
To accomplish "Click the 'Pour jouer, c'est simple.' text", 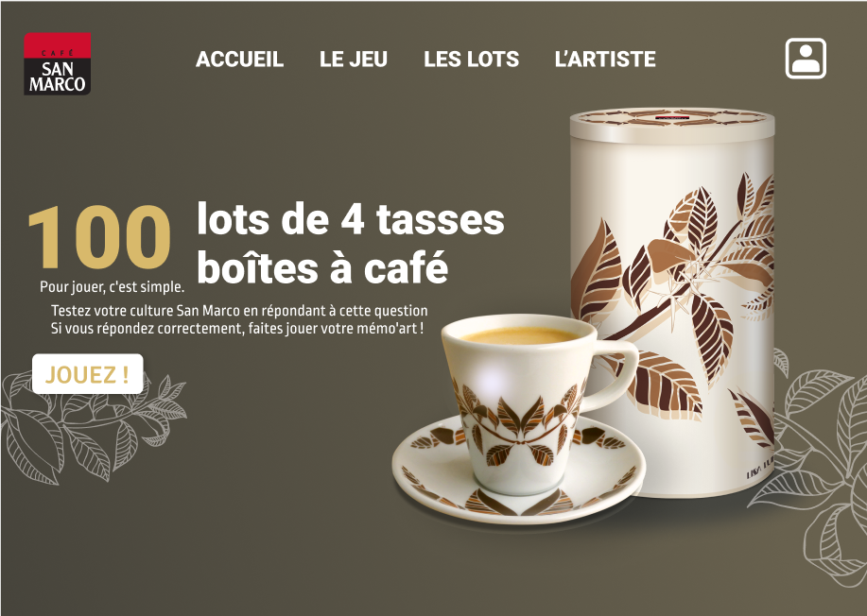I will [x=113, y=286].
